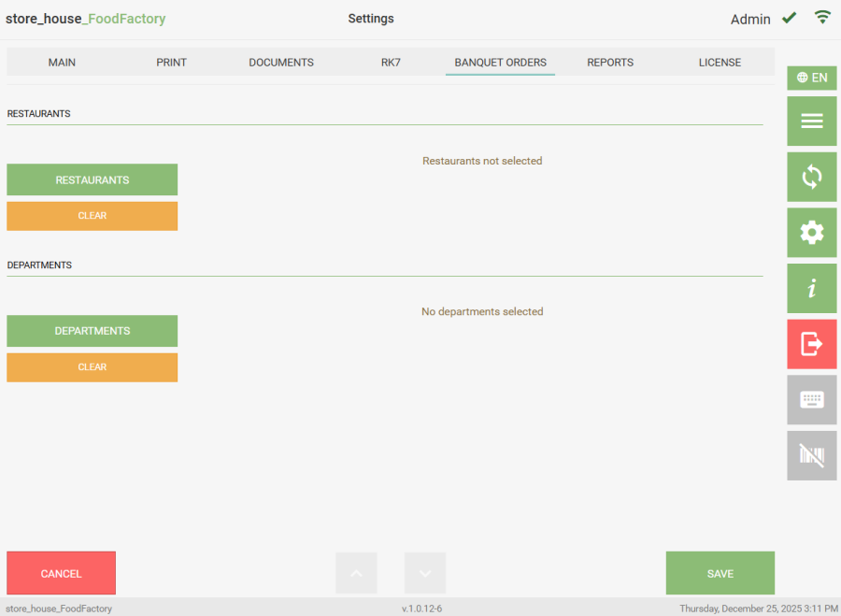Open the EN language selector
This screenshot has width=841, height=616.
click(811, 78)
